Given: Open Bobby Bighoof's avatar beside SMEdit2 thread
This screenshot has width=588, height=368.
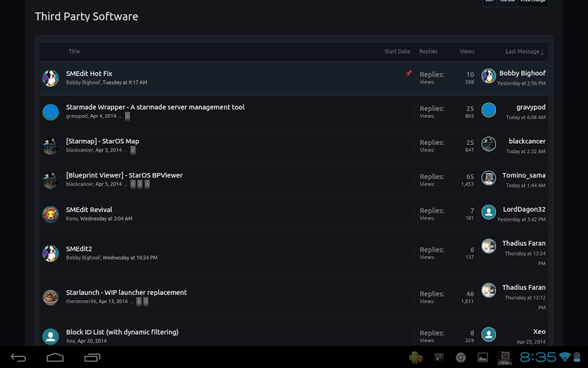Looking at the screenshot, I should point(50,253).
